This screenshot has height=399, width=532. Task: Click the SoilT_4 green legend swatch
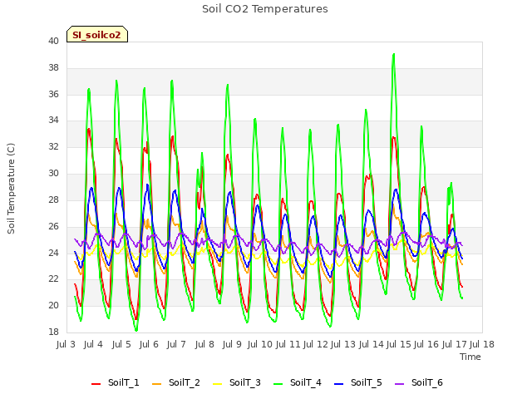point(278,384)
